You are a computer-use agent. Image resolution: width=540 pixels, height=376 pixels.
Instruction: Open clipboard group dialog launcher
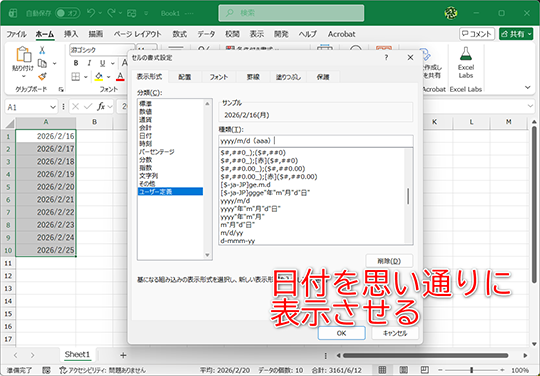tap(61, 90)
